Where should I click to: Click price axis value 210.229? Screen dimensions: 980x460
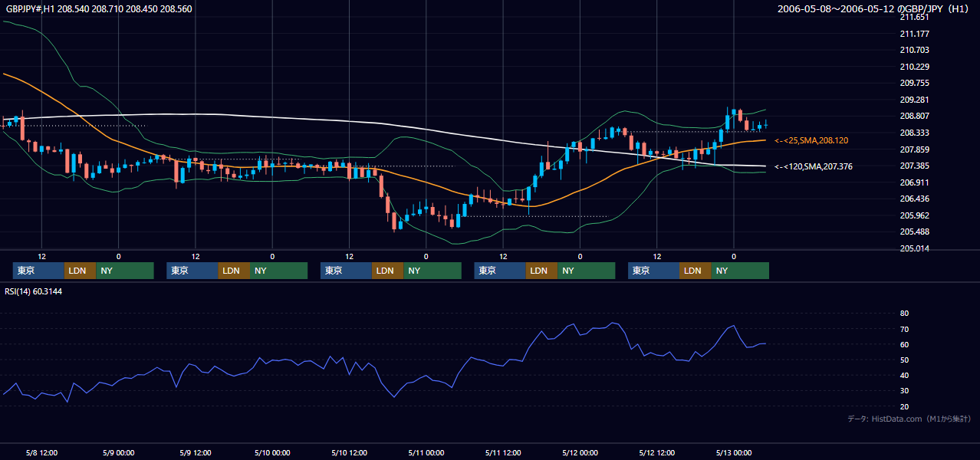[915, 67]
